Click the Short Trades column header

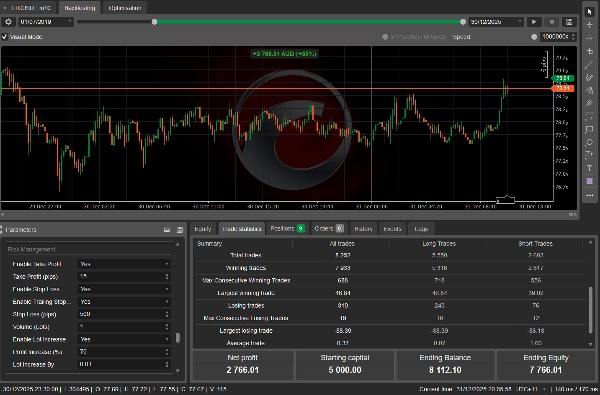(535, 243)
